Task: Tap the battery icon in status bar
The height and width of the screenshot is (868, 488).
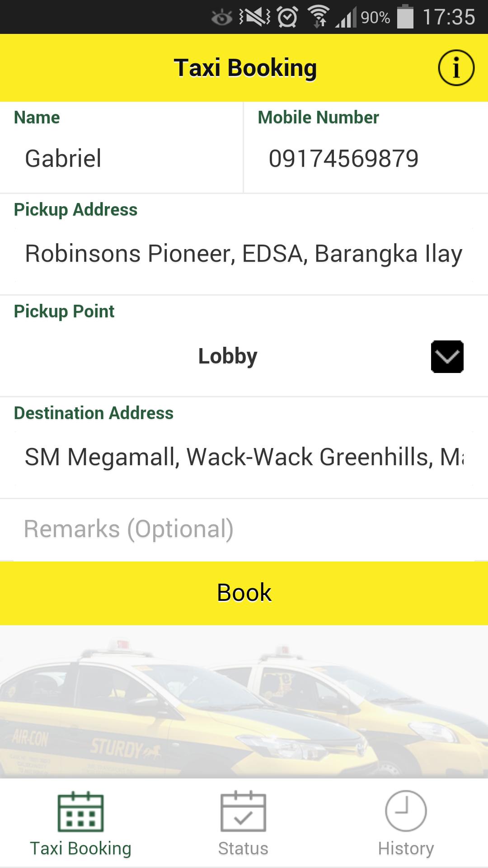Action: (405, 17)
